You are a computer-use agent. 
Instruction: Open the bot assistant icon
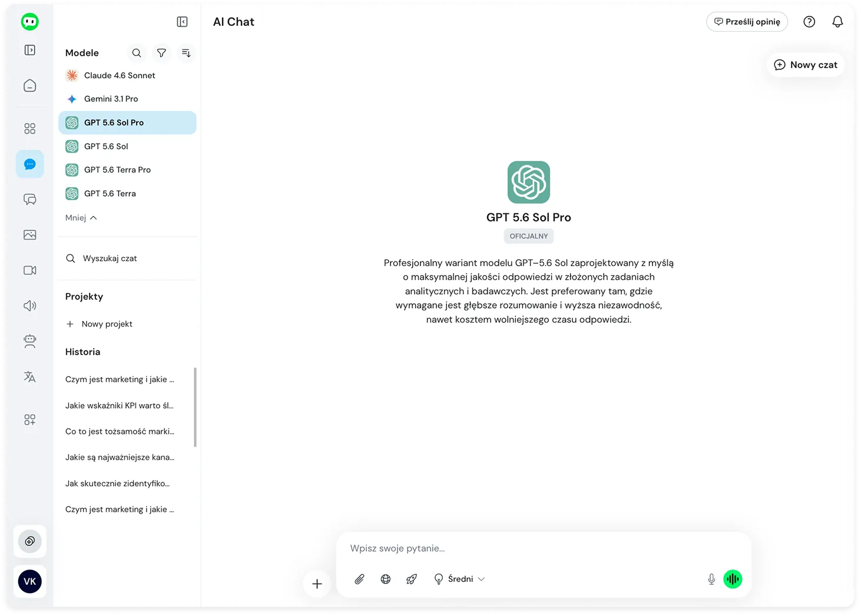[30, 341]
